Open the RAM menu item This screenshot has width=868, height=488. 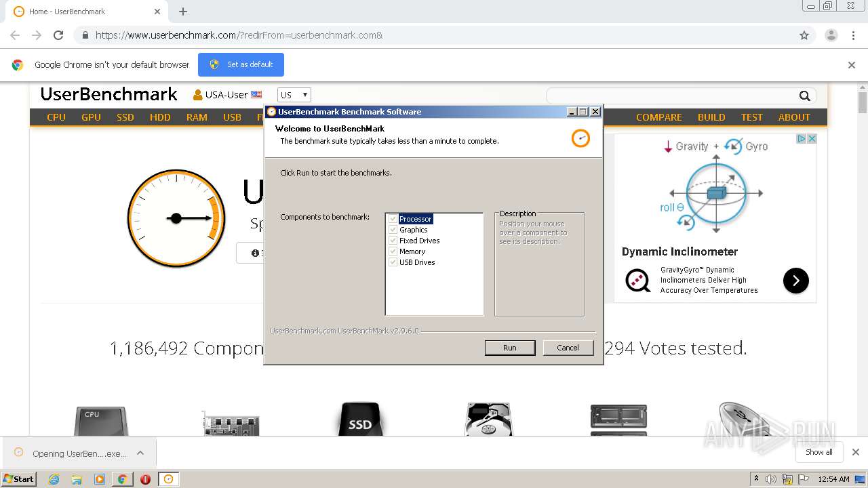[x=197, y=117]
